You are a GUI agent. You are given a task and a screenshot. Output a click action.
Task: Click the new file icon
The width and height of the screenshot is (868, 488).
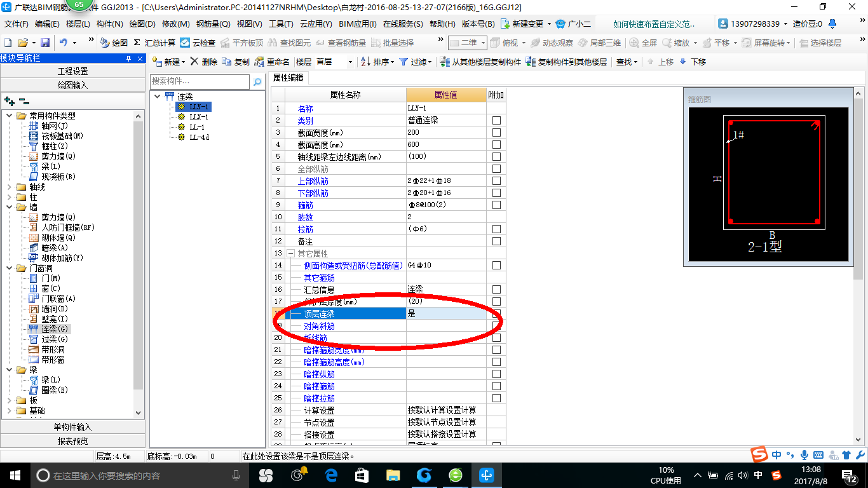(8, 43)
